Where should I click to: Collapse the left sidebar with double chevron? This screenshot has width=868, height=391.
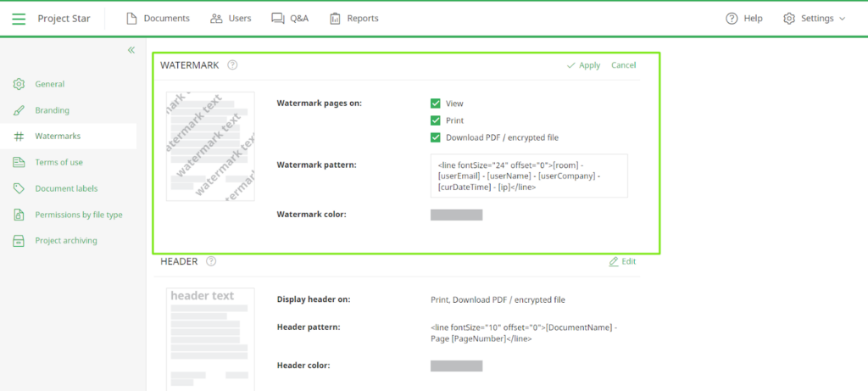(131, 50)
